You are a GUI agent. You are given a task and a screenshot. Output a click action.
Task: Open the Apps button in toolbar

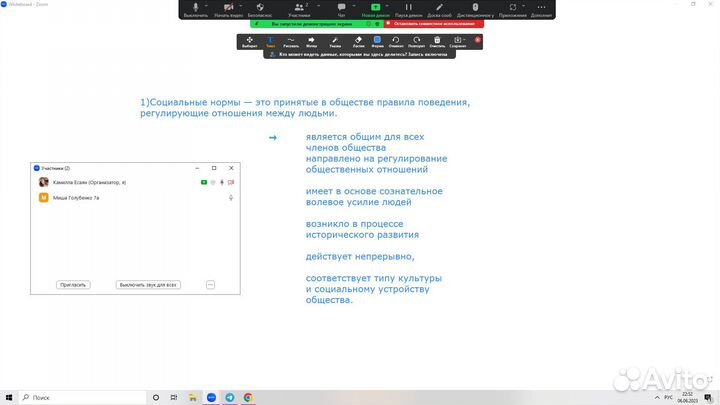pyautogui.click(x=512, y=9)
